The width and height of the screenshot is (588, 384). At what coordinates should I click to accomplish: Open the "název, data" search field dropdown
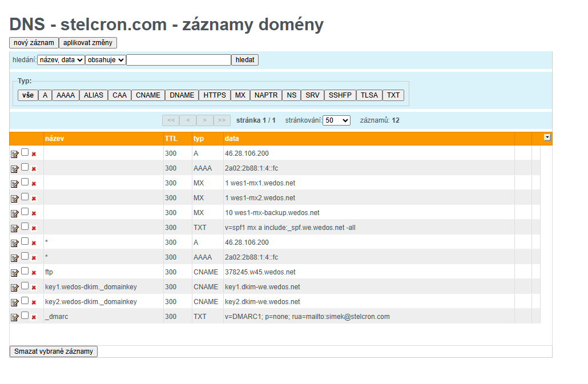click(x=61, y=60)
